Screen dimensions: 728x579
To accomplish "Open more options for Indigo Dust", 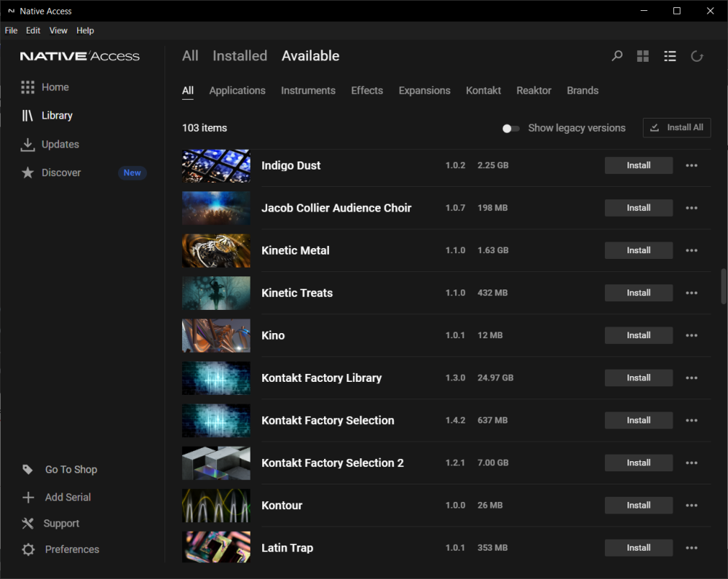I will [x=692, y=166].
